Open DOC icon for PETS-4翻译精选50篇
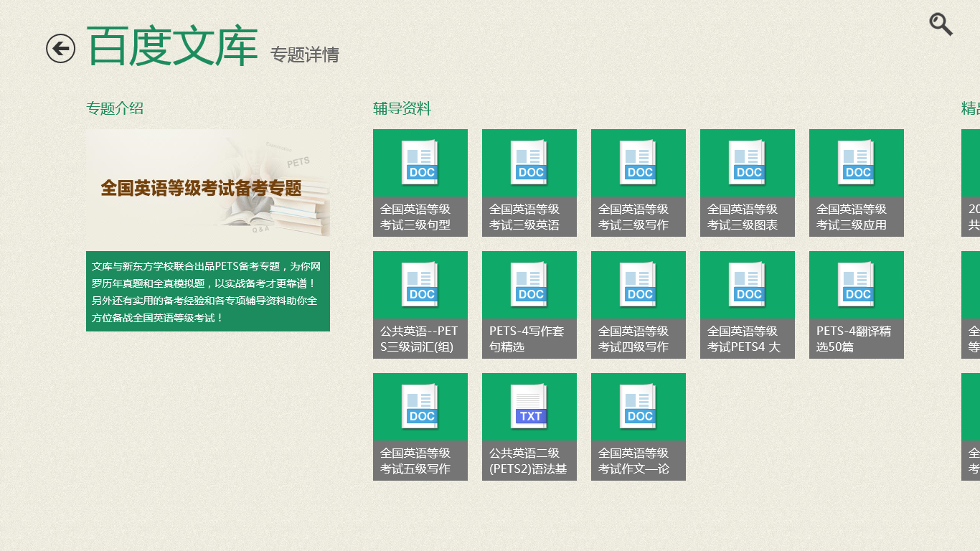980x551 pixels. [857, 285]
